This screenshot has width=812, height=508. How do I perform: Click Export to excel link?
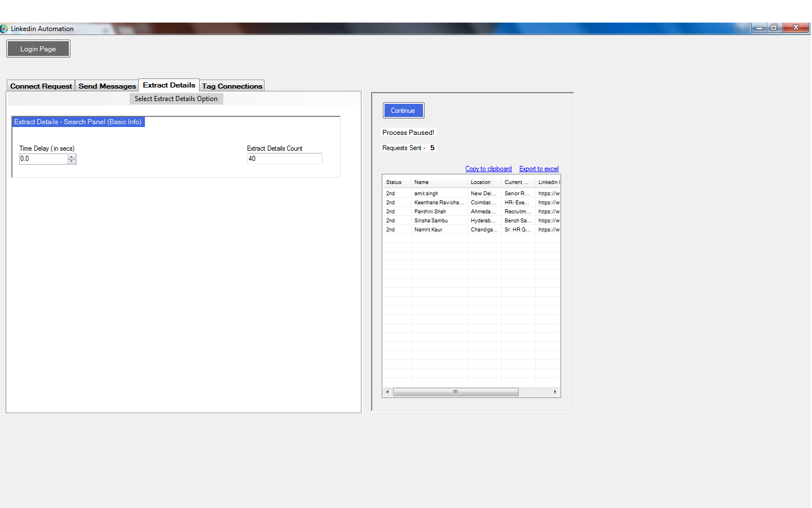(539, 169)
